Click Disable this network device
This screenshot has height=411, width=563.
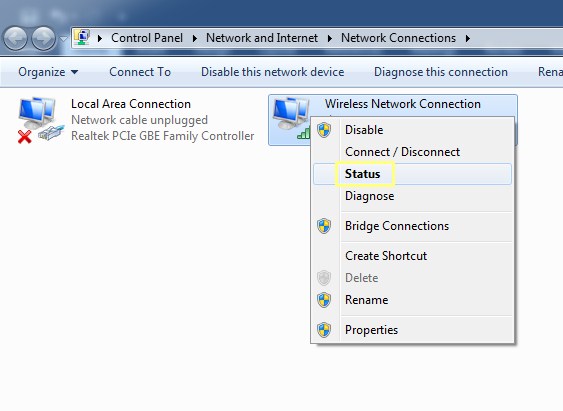point(273,72)
